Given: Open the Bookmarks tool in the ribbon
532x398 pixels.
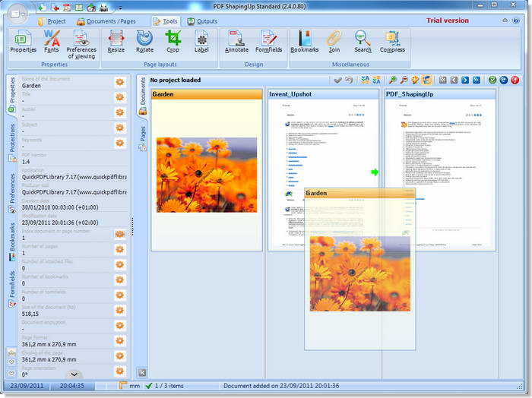Looking at the screenshot, I should (x=304, y=42).
